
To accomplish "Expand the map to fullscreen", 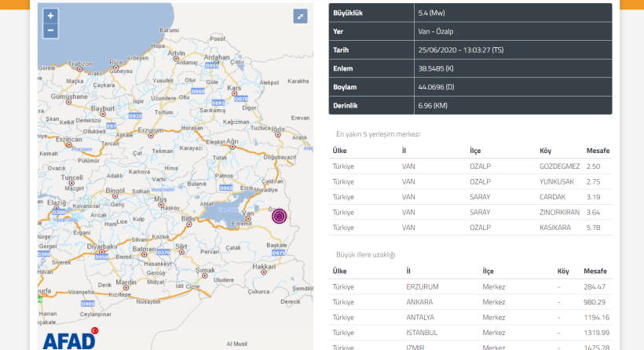I will pos(301,16).
